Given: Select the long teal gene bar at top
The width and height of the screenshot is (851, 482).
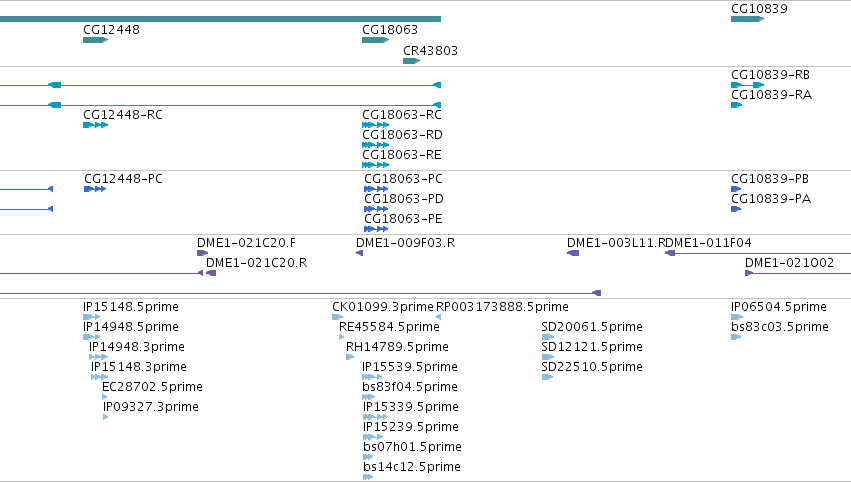Looking at the screenshot, I should pyautogui.click(x=220, y=19).
